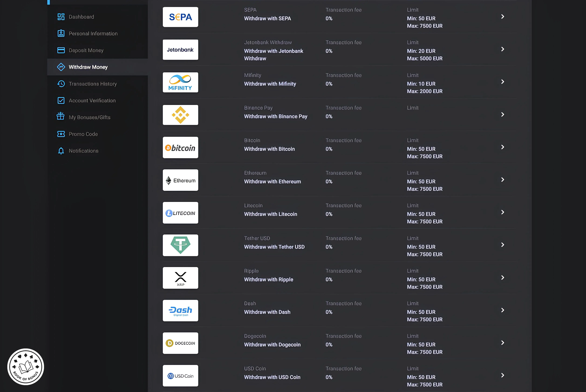Click 'Withdraw with USD Coin' text
Image resolution: width=586 pixels, height=392 pixels.
[272, 377]
